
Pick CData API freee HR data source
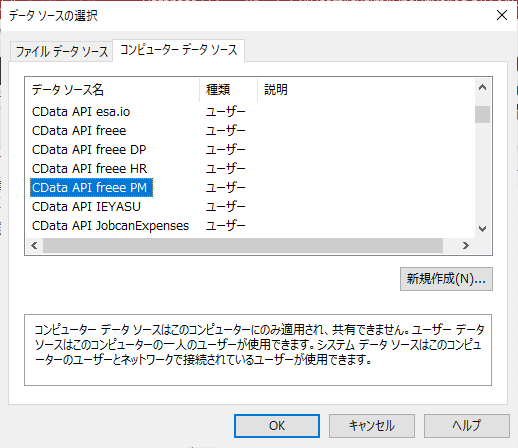click(89, 169)
